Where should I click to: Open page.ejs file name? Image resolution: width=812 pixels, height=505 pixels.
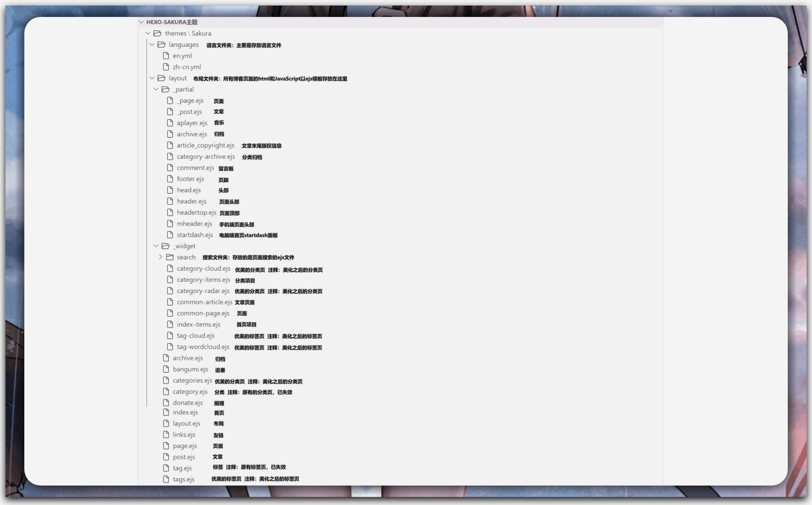185,446
